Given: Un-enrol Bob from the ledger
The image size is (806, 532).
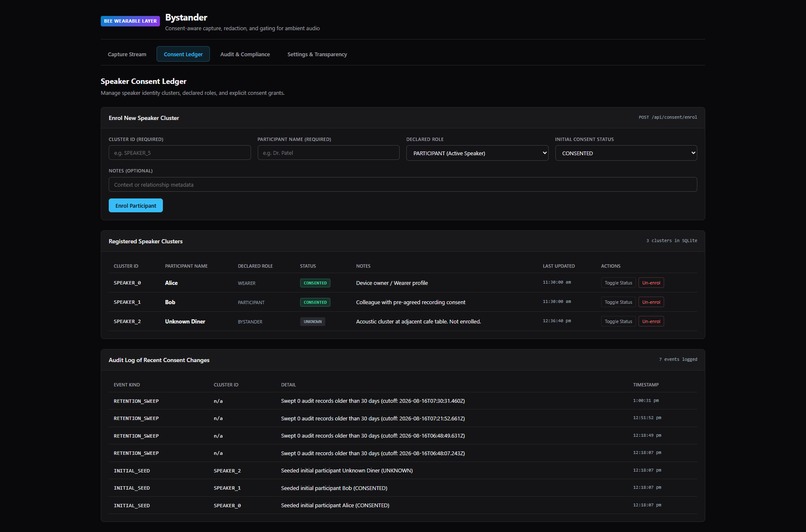Looking at the screenshot, I should pos(651,302).
